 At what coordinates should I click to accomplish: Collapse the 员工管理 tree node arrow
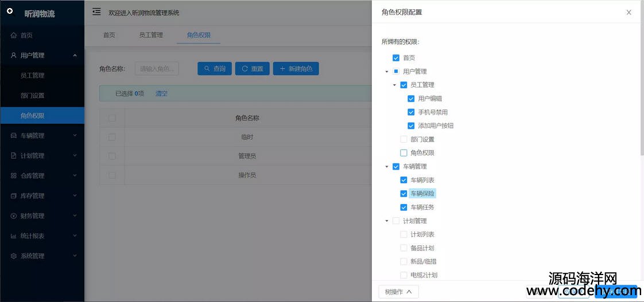(394, 85)
